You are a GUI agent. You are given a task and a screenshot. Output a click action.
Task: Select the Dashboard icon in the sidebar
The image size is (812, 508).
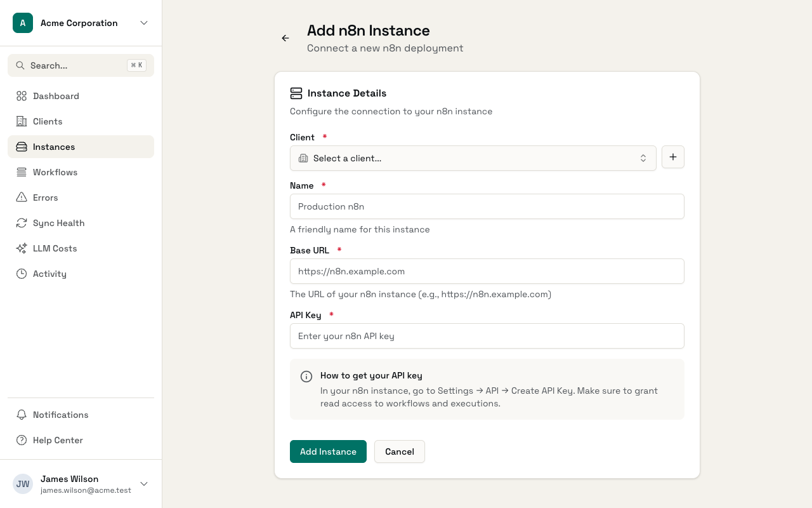click(x=21, y=96)
